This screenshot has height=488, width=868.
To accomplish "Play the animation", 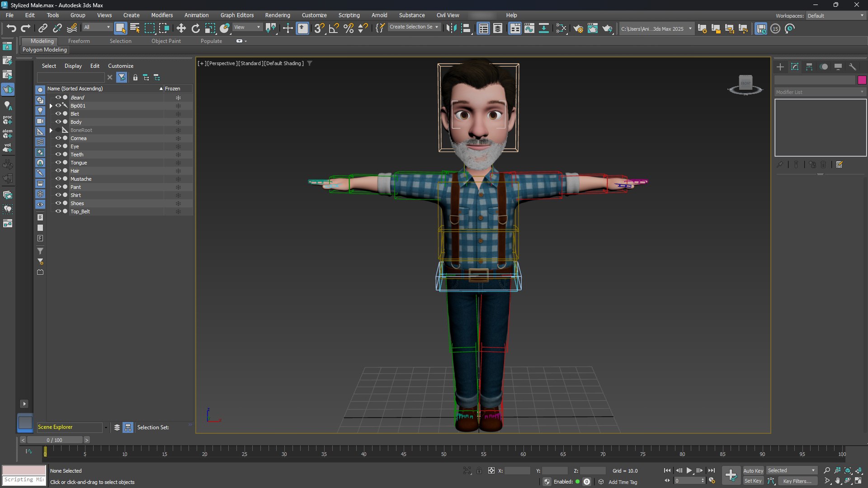I will click(689, 470).
